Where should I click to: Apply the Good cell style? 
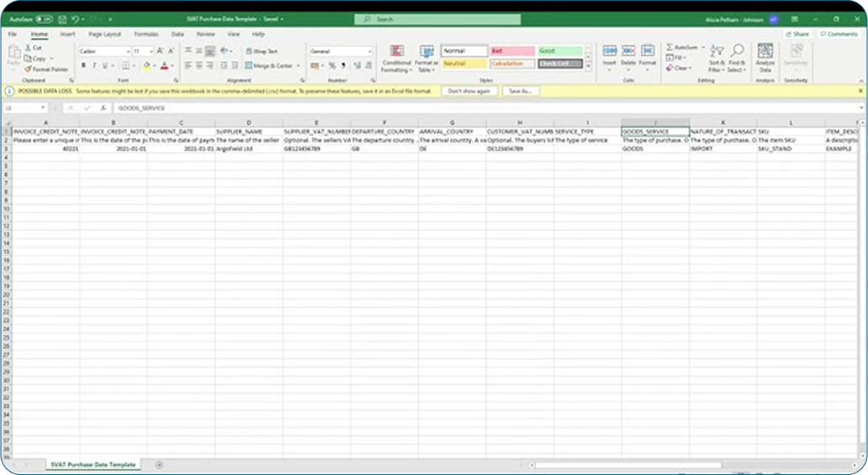[559, 51]
